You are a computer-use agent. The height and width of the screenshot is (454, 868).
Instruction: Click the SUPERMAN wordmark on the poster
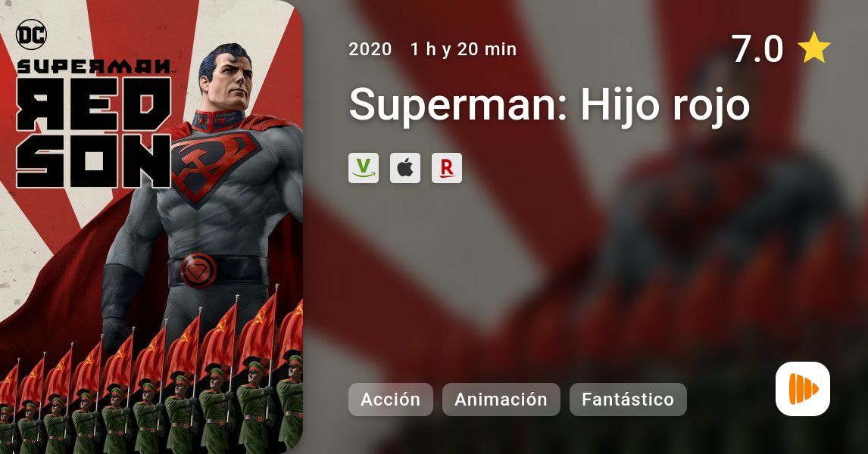pos(94,67)
